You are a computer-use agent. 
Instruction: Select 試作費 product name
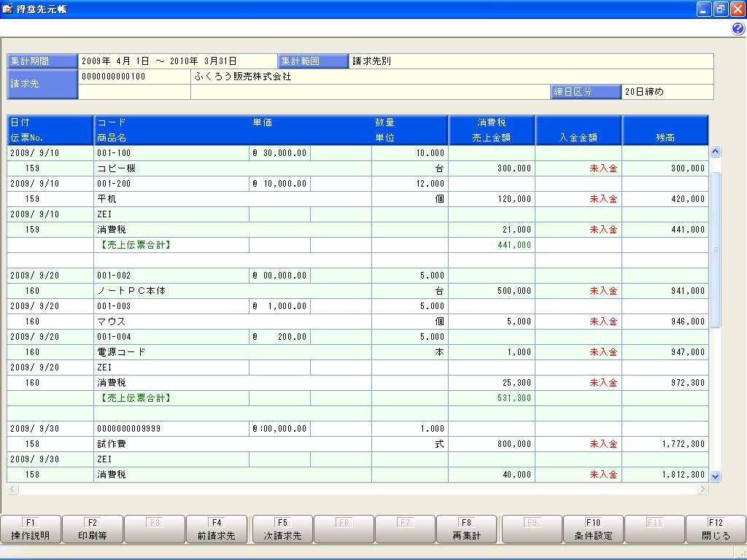pyautogui.click(x=112, y=444)
